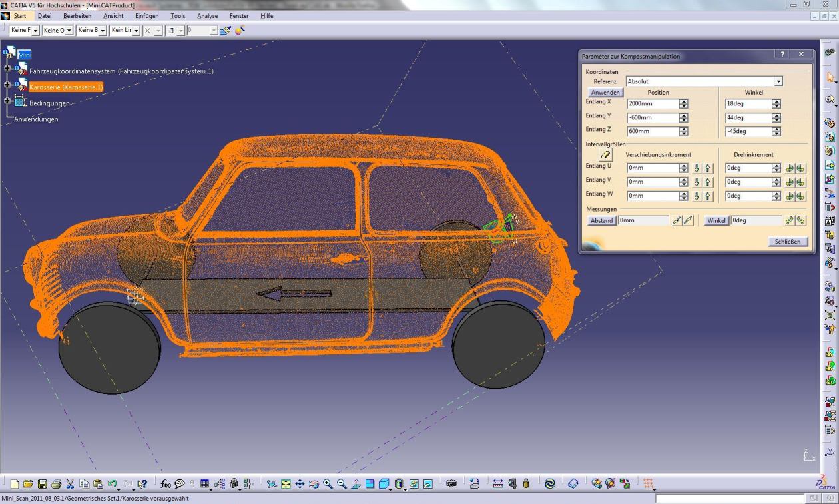Click the Multi-view quad window icon

370,484
